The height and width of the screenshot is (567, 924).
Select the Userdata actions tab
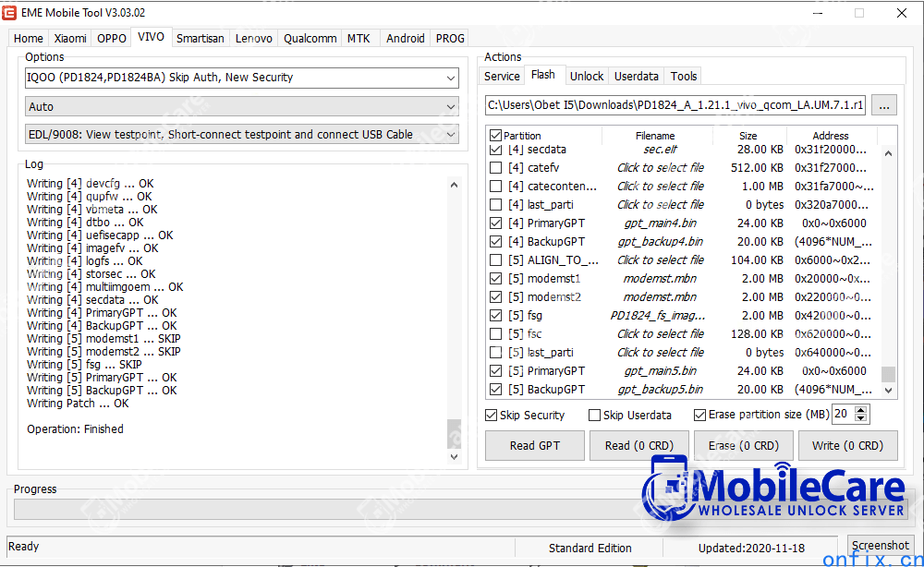pos(637,76)
